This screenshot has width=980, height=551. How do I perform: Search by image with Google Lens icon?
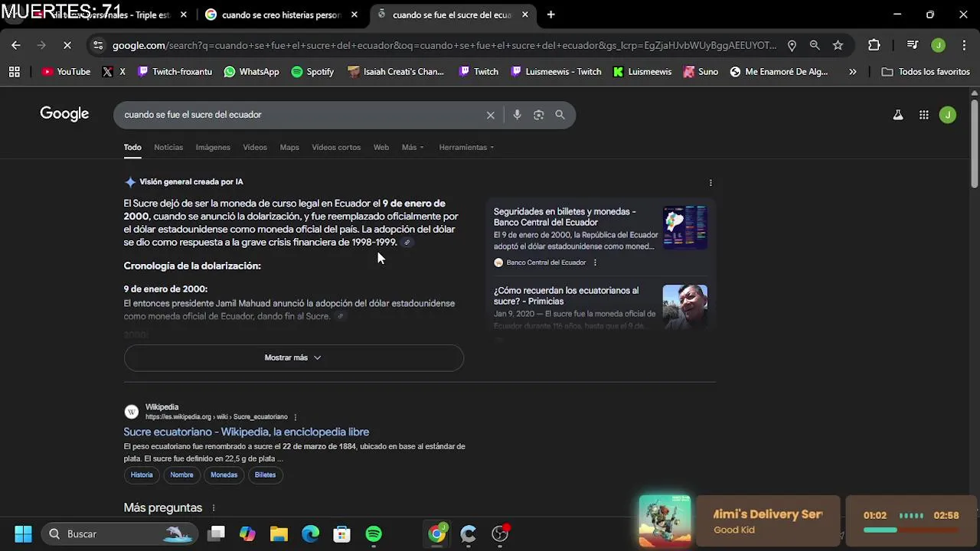pyautogui.click(x=539, y=115)
